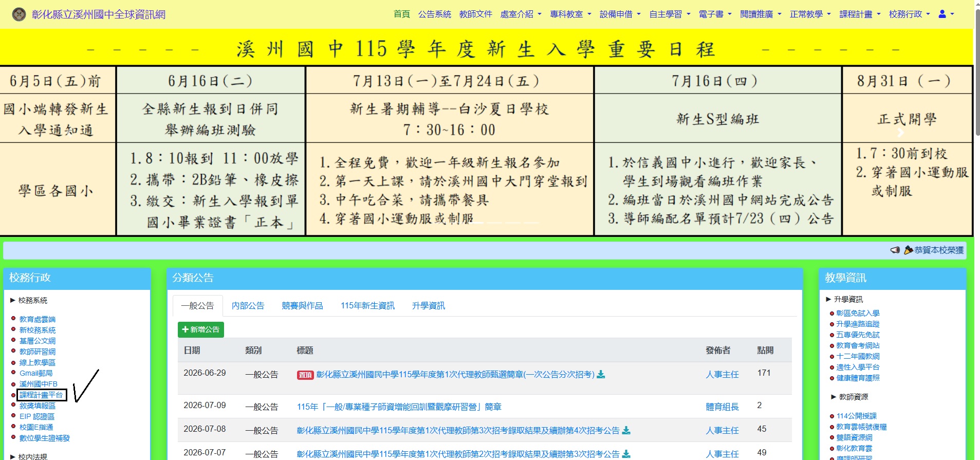Switch to 115年新生資訊 tab
The height and width of the screenshot is (460, 980).
click(367, 306)
